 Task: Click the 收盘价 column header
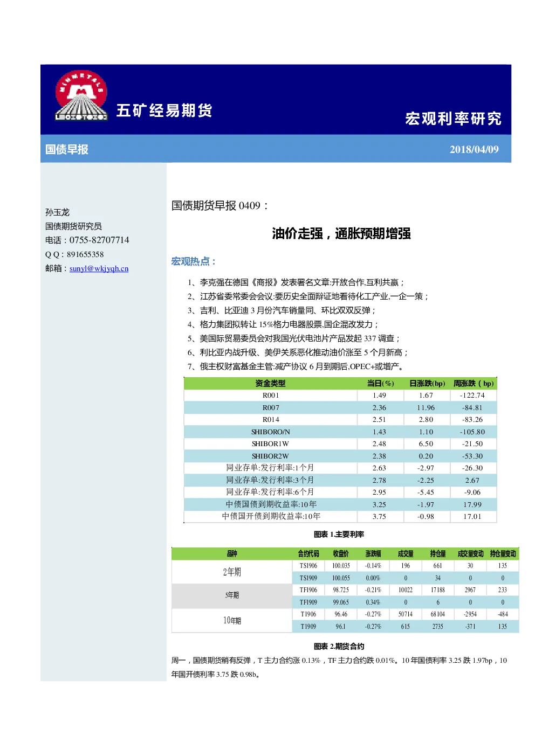[341, 553]
